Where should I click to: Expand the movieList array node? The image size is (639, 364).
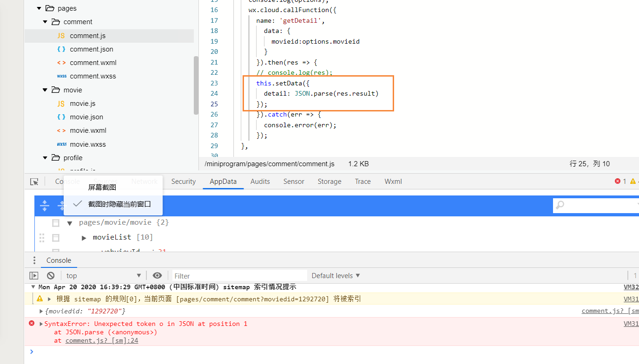pos(84,238)
